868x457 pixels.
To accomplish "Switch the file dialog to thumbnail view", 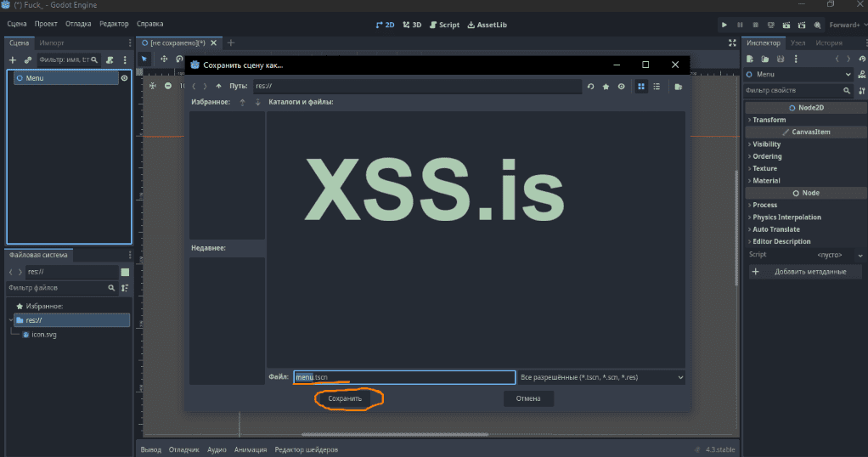I will 641,87.
